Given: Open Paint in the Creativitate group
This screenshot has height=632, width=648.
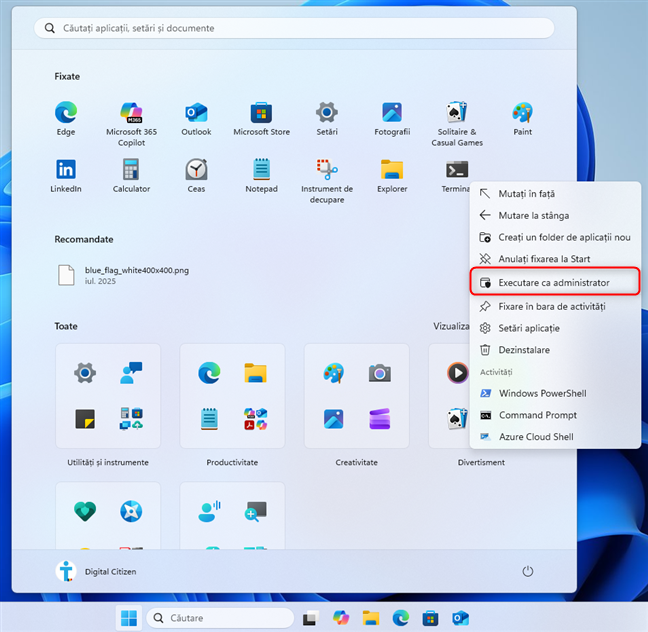Looking at the screenshot, I should (x=334, y=373).
